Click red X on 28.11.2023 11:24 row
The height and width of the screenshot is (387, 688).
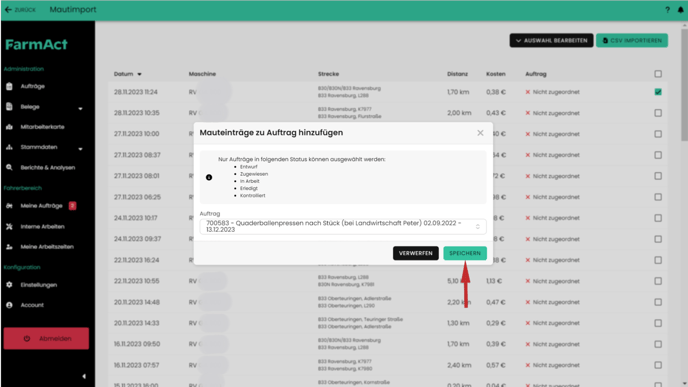tap(528, 92)
